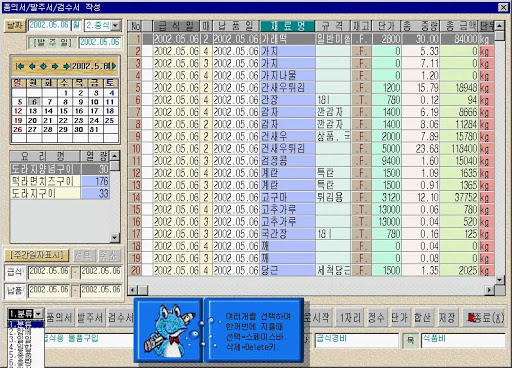512x368 pixels.
Task: Click the No column header
Action: click(x=135, y=26)
